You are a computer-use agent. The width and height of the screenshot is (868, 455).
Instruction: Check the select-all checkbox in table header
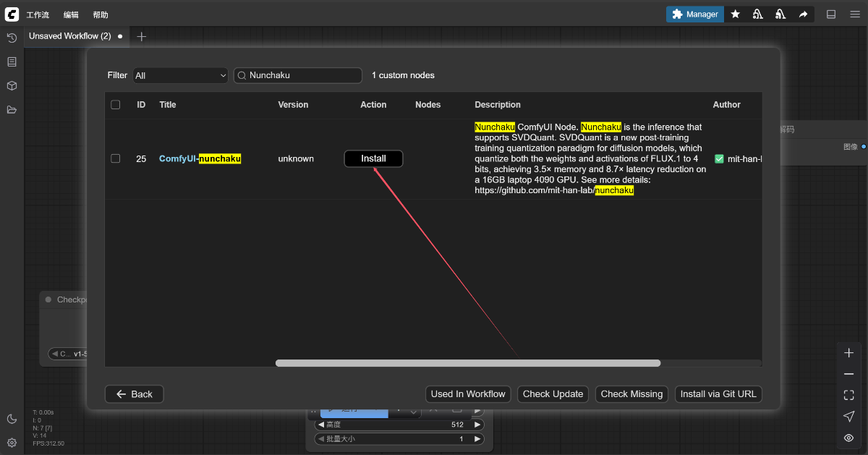[116, 105]
